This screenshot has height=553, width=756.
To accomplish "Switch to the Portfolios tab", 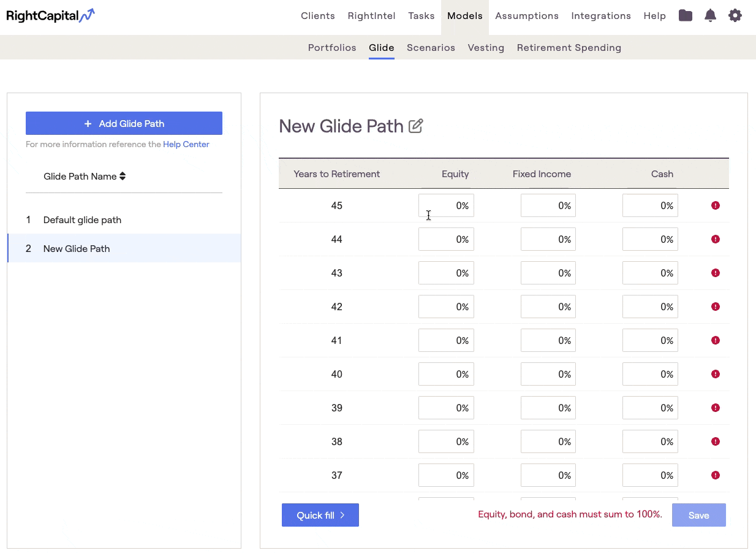I will 332,48.
